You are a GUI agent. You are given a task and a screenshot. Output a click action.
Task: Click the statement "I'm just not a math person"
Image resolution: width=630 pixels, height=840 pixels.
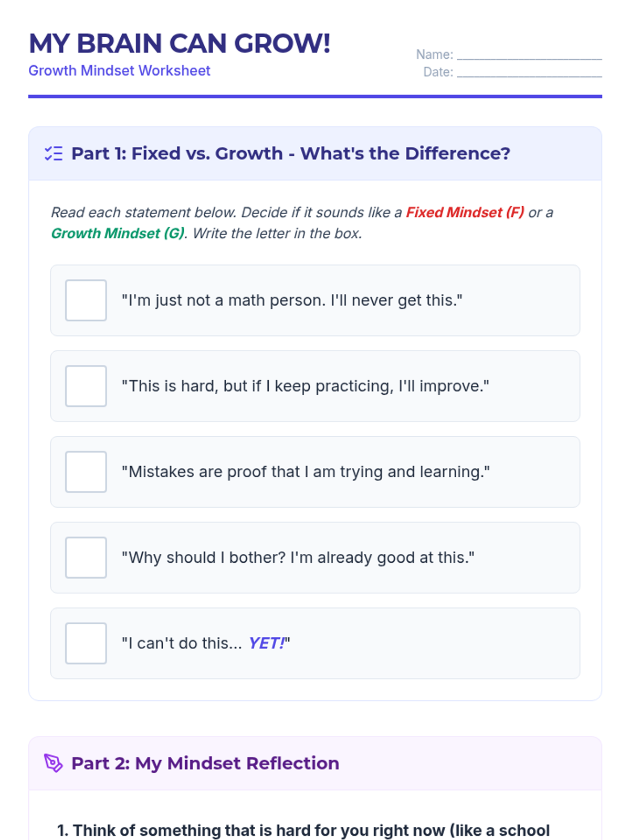pyautogui.click(x=292, y=300)
